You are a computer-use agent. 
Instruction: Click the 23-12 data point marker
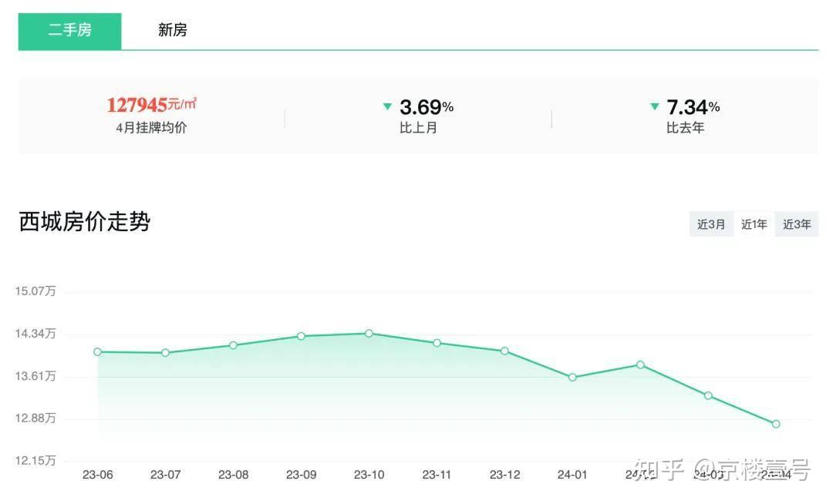[504, 351]
